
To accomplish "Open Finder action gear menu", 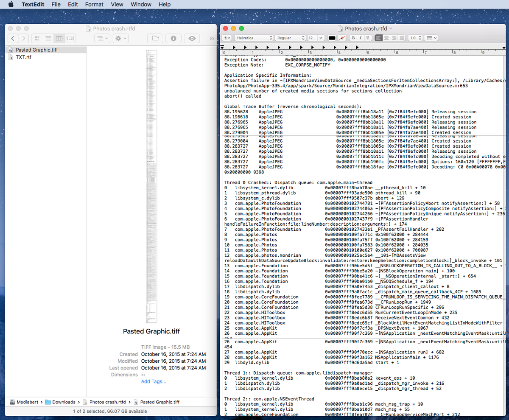I will [x=121, y=38].
